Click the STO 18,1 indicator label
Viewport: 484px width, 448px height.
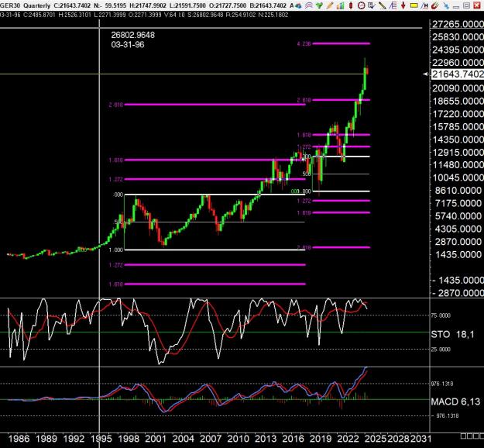[452, 334]
